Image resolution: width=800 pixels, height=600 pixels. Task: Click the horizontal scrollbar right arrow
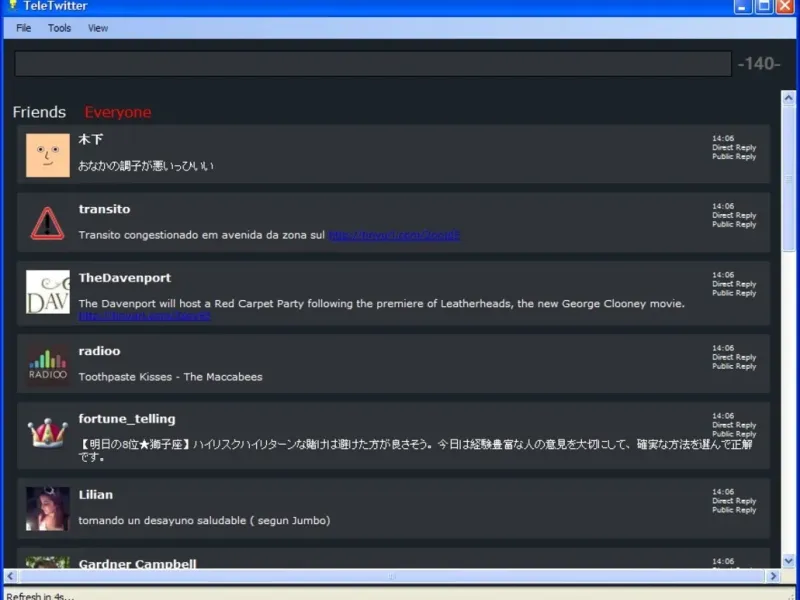[773, 576]
